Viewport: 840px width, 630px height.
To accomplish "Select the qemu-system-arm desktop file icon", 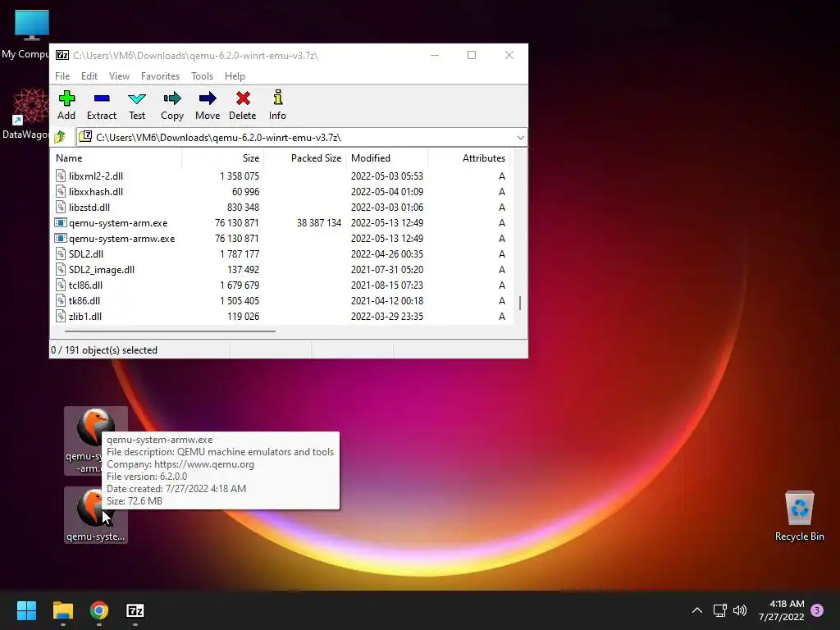I will 95,441.
